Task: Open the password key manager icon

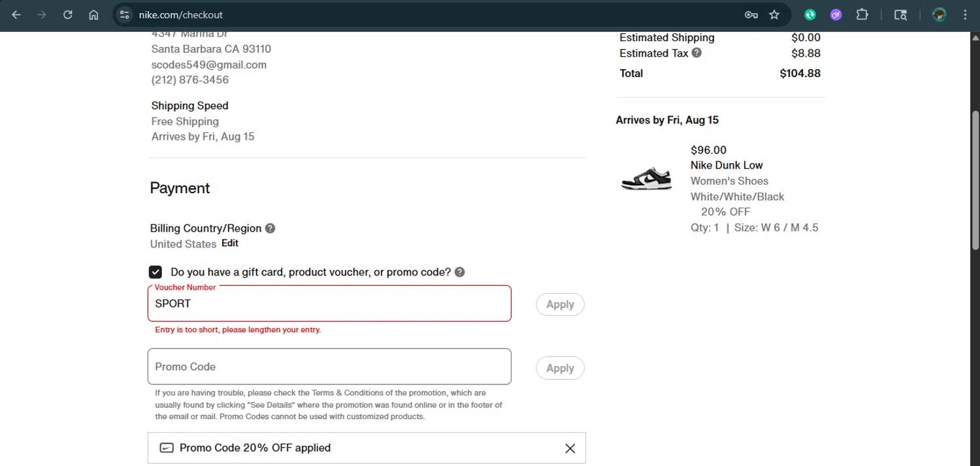Action: [x=751, y=14]
